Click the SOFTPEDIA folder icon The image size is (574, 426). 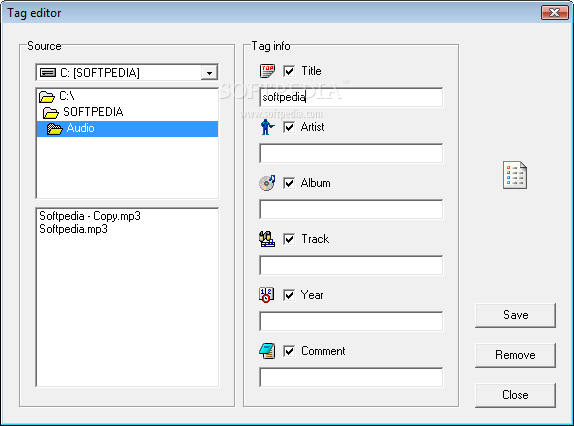[51, 112]
